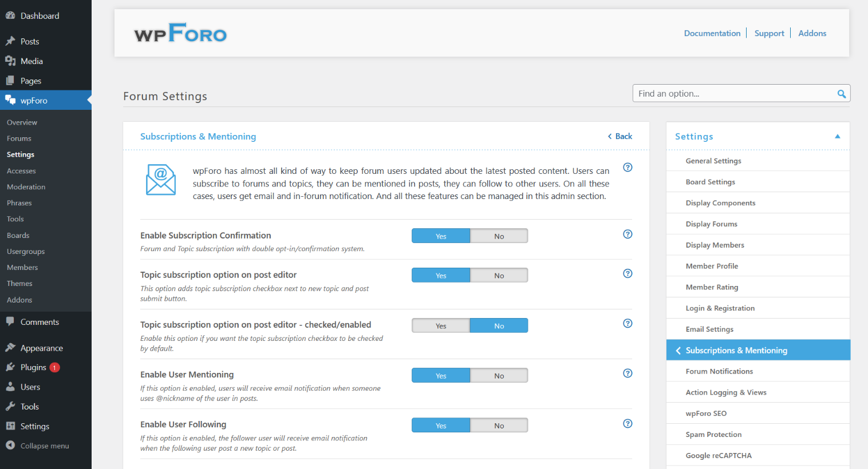Open Comments via the speech bubble icon
The width and height of the screenshot is (868, 469).
click(x=11, y=321)
